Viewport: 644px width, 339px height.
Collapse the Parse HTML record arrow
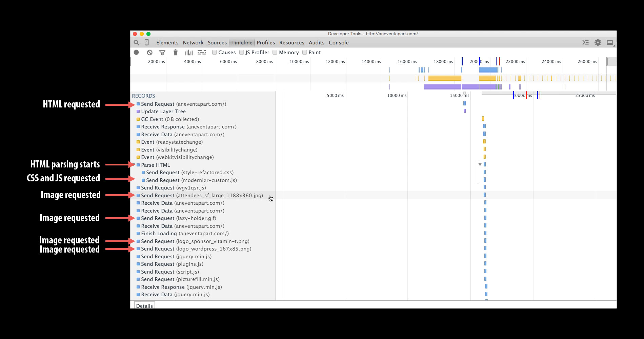(x=134, y=165)
